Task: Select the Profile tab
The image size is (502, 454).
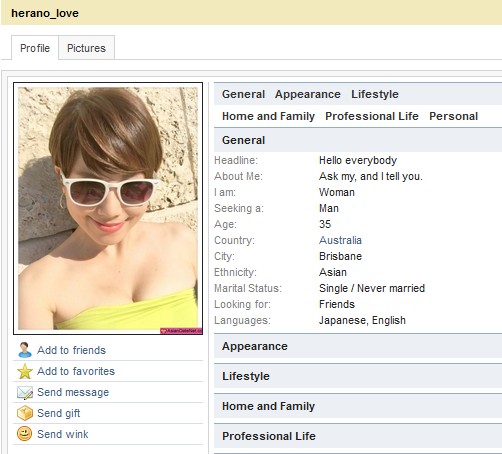Action: [x=35, y=48]
